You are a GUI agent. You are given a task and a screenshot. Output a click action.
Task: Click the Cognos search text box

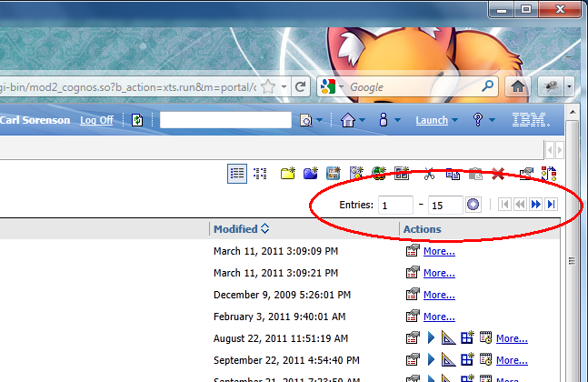225,120
